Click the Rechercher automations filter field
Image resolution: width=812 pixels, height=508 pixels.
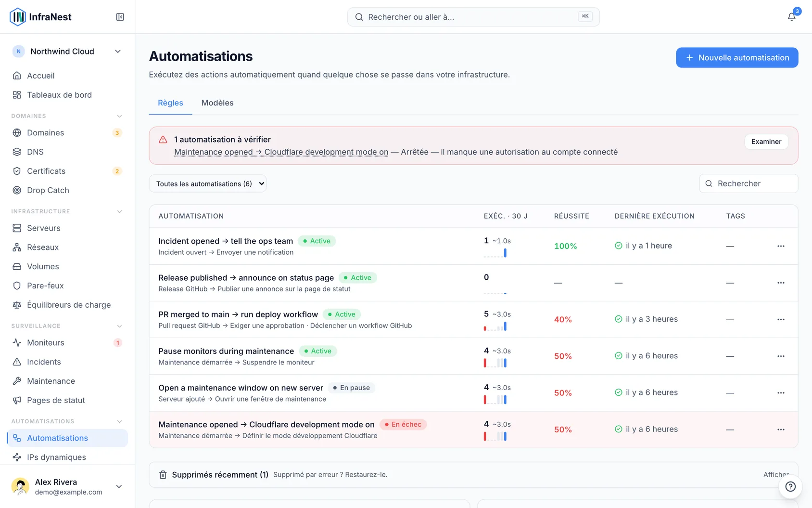tap(749, 183)
